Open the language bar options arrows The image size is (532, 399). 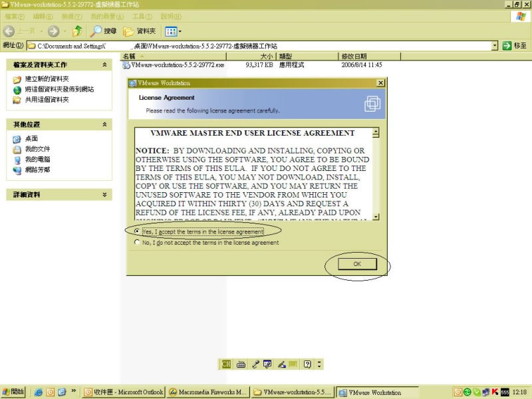pos(319,364)
